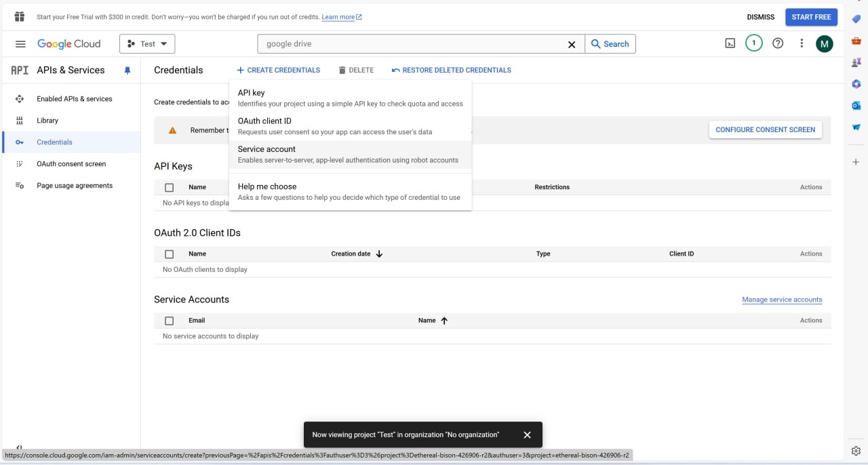This screenshot has width=868, height=465.
Task: Open the help question mark icon
Action: click(778, 43)
